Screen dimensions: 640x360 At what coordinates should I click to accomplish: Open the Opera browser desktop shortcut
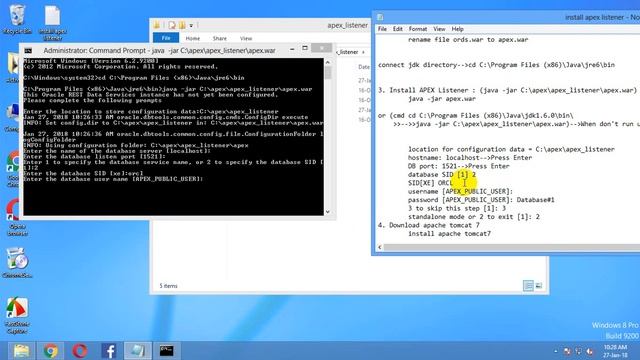click(x=16, y=218)
